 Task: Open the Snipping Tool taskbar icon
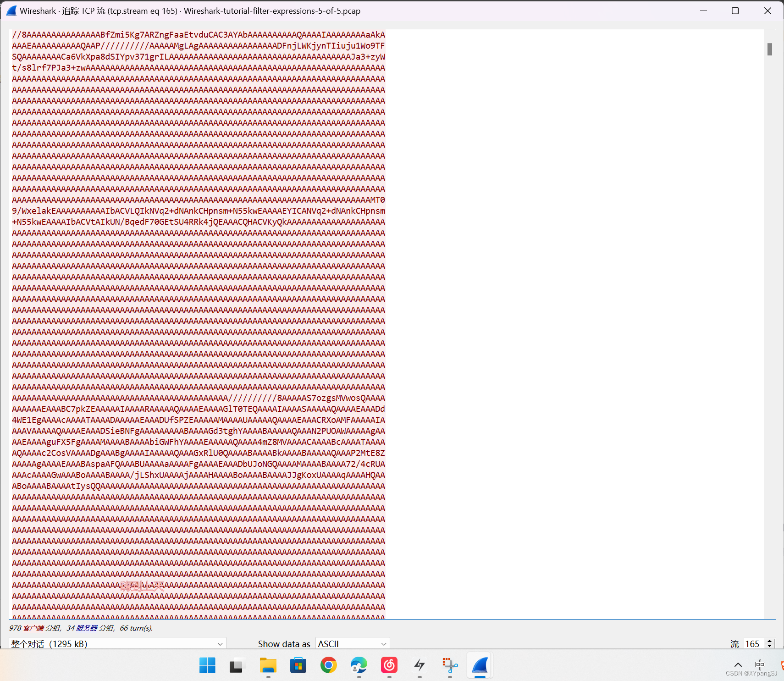pos(450,665)
